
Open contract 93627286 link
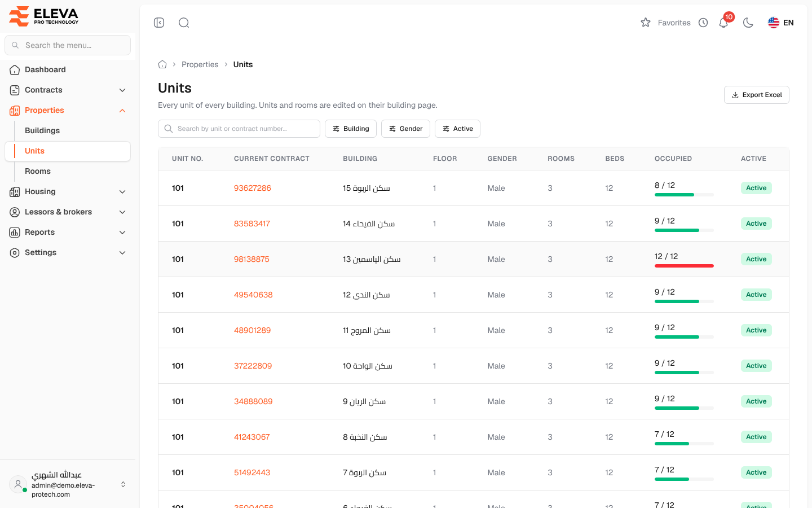253,188
